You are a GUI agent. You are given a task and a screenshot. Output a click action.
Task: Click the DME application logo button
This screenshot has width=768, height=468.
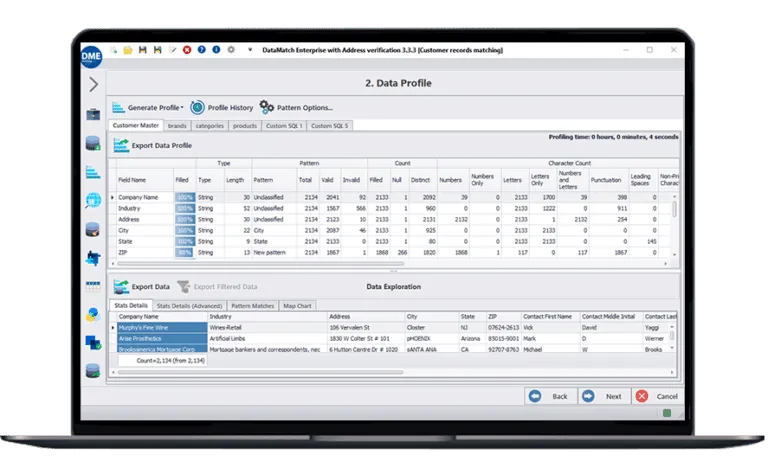pyautogui.click(x=91, y=57)
